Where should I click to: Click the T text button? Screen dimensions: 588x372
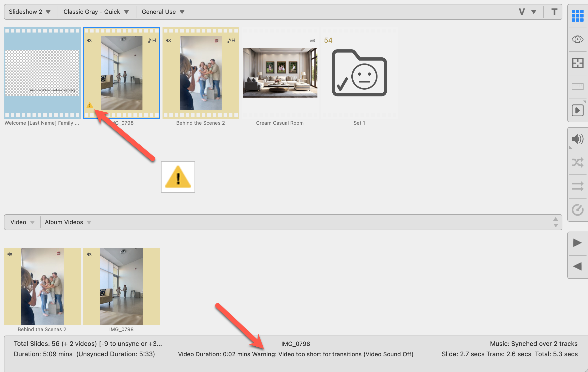coord(554,12)
